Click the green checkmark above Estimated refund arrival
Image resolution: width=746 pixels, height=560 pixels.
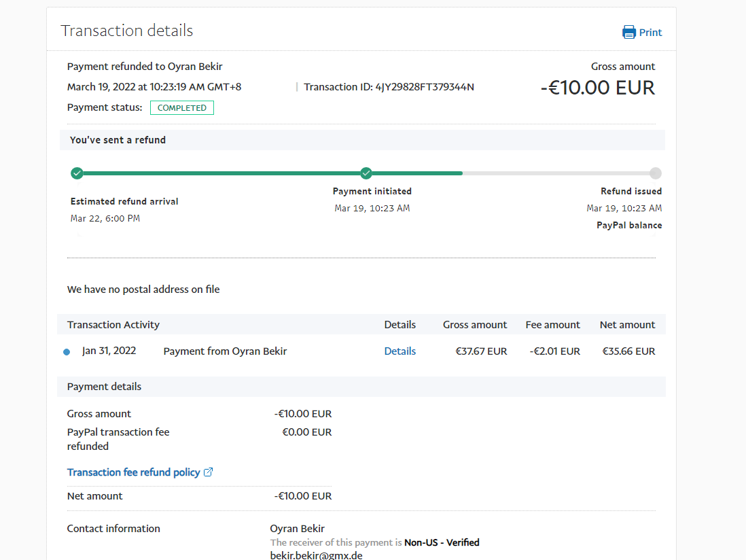point(77,173)
